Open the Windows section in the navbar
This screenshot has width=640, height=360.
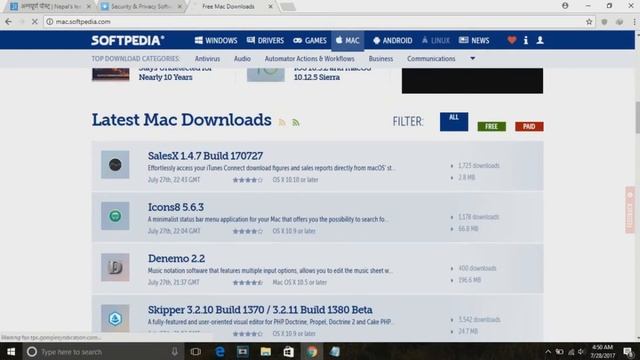pos(216,40)
